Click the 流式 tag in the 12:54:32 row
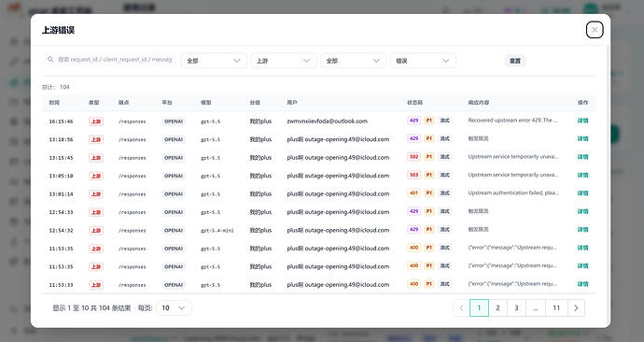644x342 pixels. point(445,229)
